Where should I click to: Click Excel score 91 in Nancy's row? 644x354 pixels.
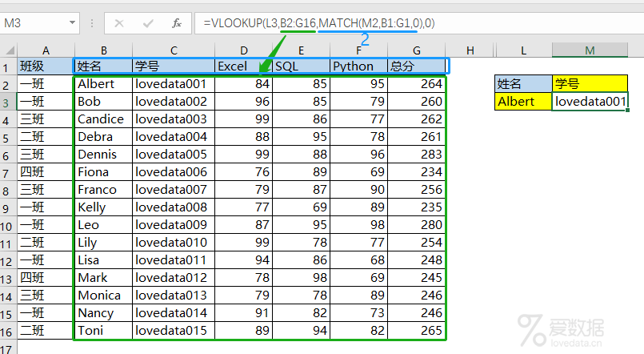tap(243, 313)
